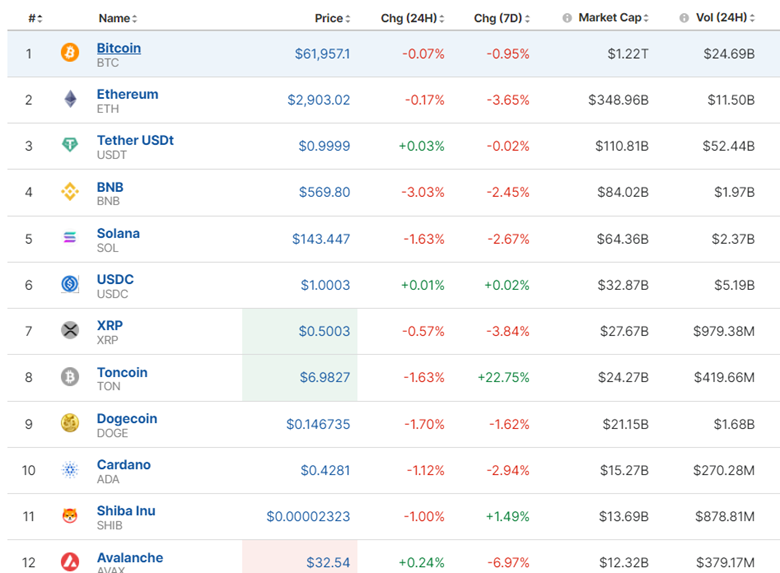
Task: Click Tether price $0.9999
Action: (x=324, y=146)
